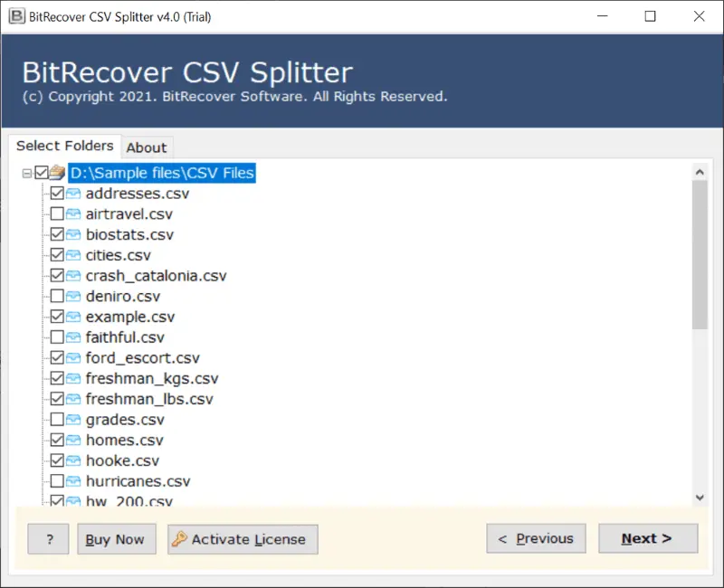Viewport: 724px width, 588px height.
Task: Enable the airtravel.csv checkbox
Action: (57, 214)
